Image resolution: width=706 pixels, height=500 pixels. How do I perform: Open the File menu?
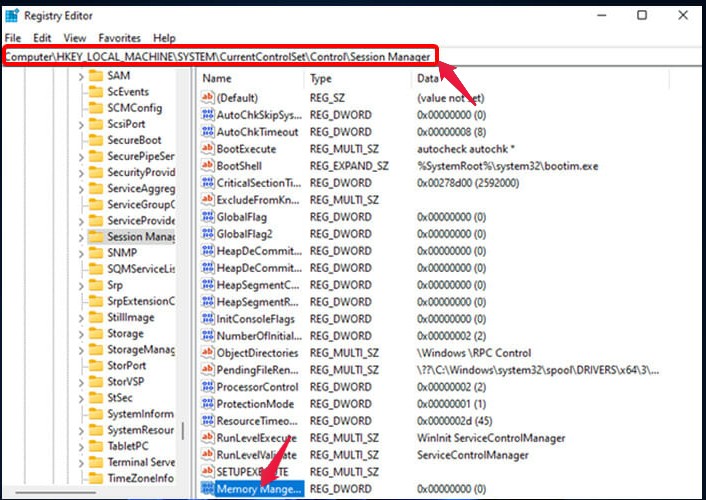coord(13,38)
